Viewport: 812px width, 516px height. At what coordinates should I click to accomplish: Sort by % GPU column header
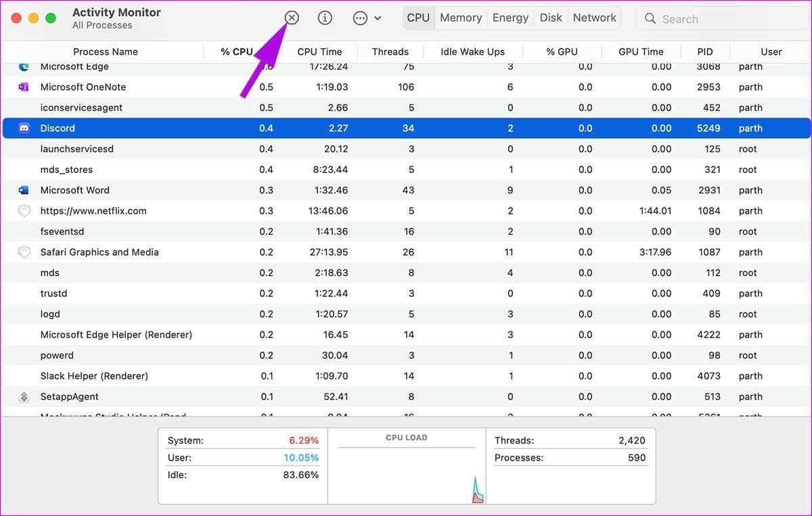coord(562,51)
